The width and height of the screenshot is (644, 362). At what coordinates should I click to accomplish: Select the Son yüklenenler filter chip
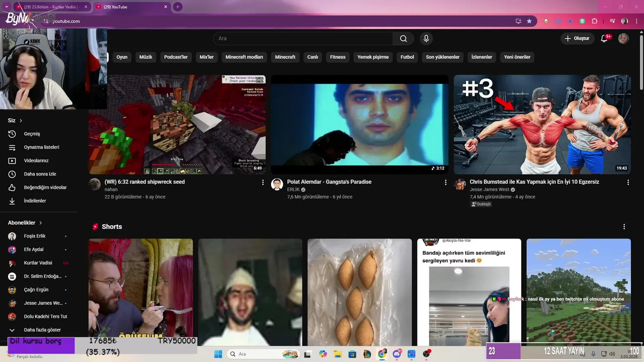443,57
